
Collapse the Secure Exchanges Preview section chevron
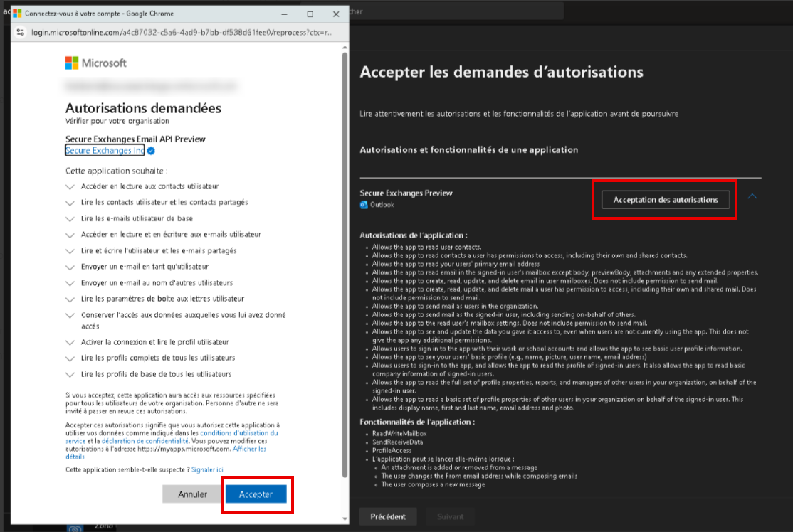(752, 196)
